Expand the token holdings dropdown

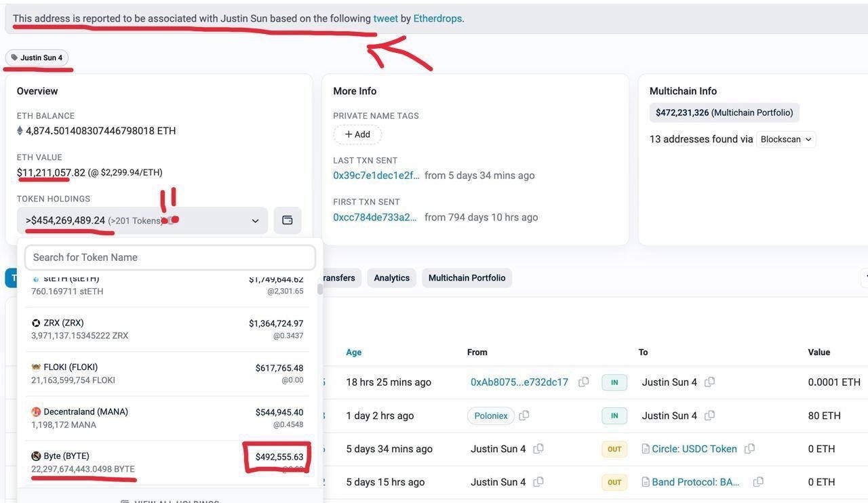(x=142, y=220)
